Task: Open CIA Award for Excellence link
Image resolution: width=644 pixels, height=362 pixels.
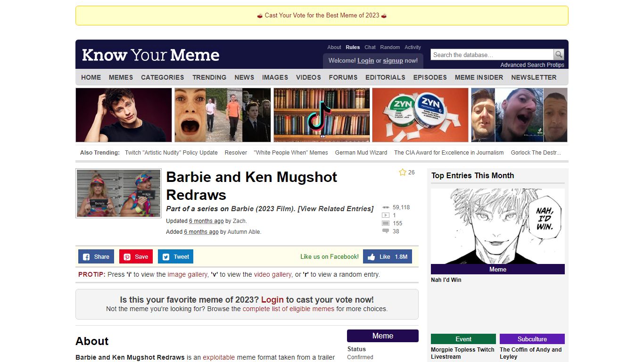Action: click(x=449, y=153)
